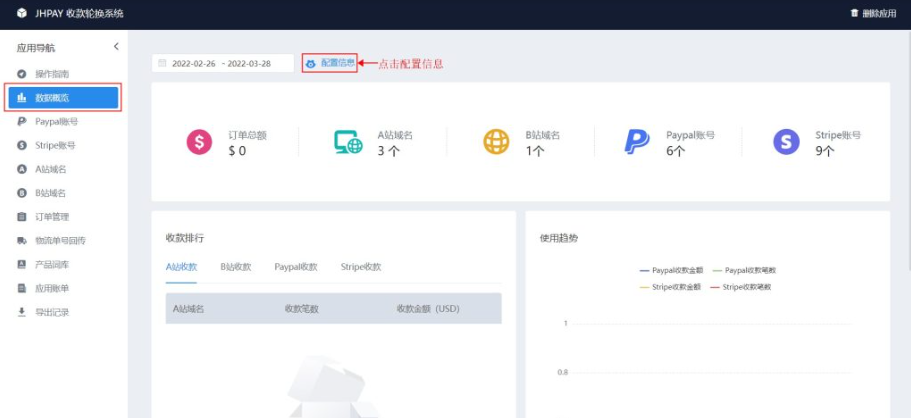
Task: Toggle Stripe收款金额 legend entry
Action: (x=670, y=287)
